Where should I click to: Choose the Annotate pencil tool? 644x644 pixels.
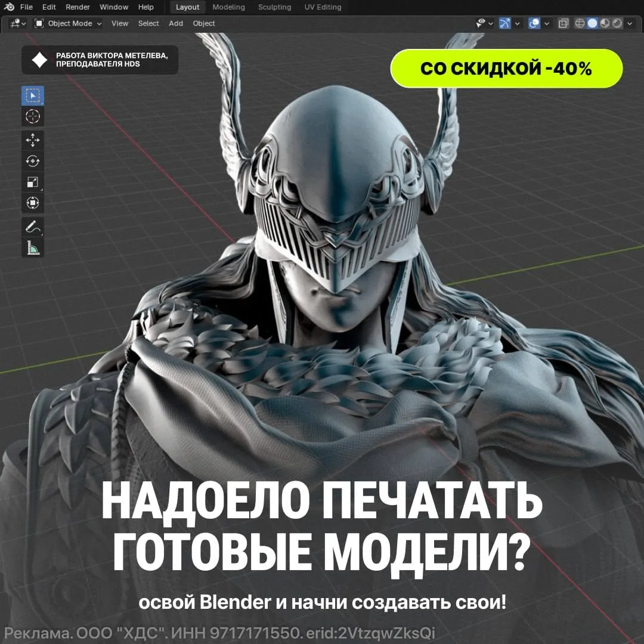(x=32, y=227)
